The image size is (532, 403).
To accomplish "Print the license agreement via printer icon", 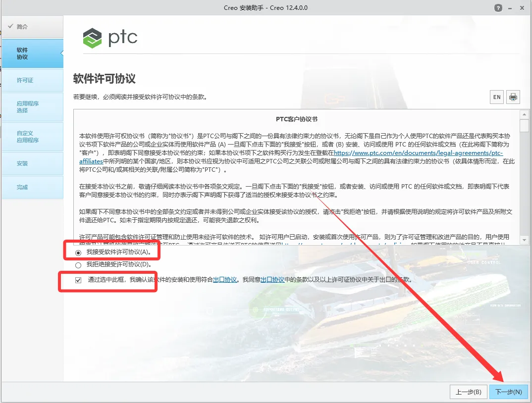I will (x=513, y=97).
